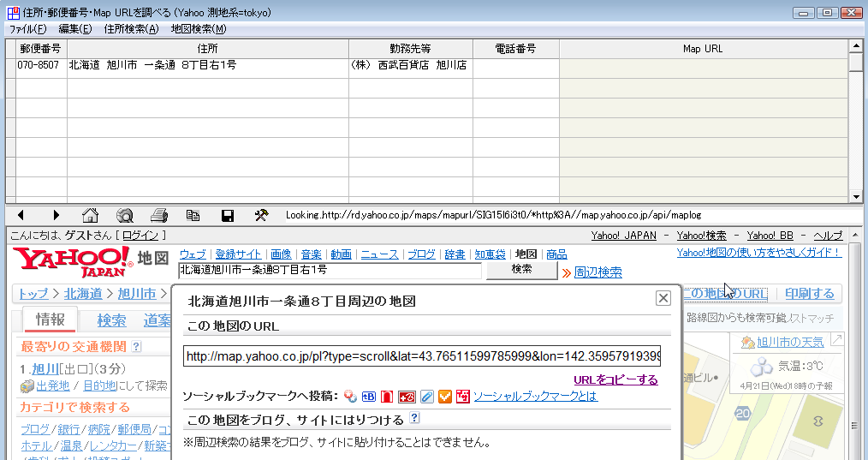868x460 pixels.
Task: Expand the weather widget with arrow icon
Action: tap(836, 340)
